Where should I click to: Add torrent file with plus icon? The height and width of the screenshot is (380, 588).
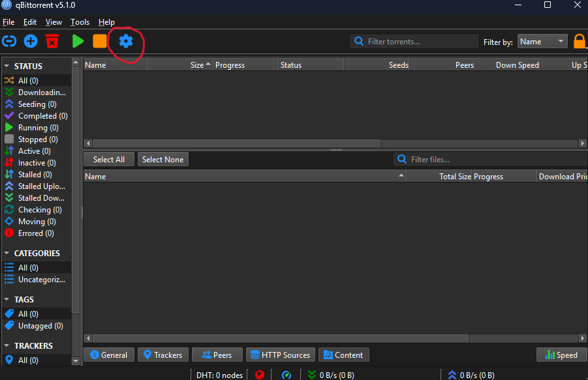point(31,41)
